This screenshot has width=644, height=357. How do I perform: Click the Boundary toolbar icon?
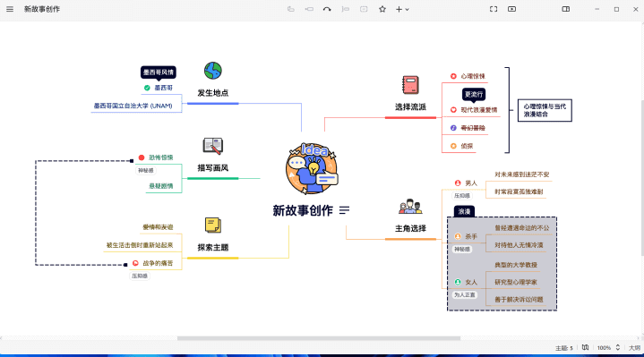364,9
